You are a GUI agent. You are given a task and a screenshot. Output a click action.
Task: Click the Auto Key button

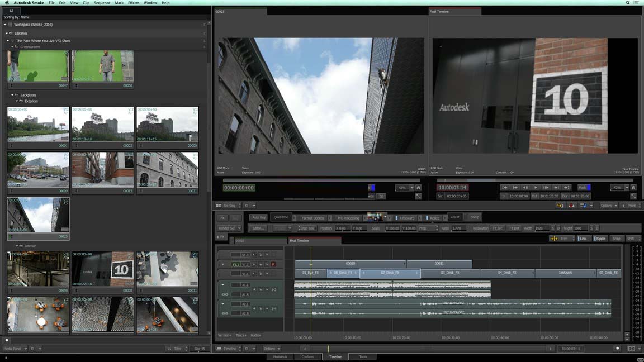click(x=259, y=217)
